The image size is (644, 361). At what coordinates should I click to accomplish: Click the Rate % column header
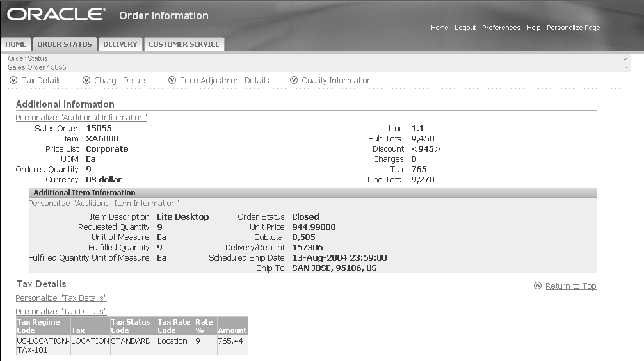[x=205, y=326]
